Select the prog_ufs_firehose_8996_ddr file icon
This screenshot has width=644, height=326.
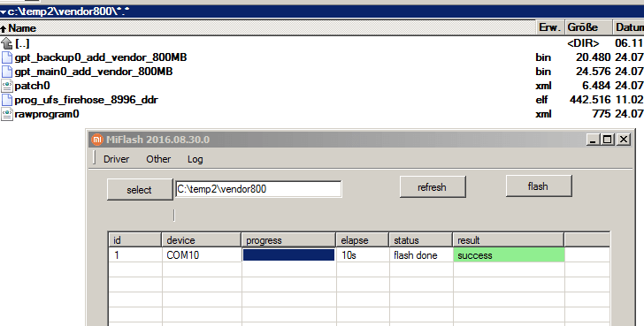(7, 100)
